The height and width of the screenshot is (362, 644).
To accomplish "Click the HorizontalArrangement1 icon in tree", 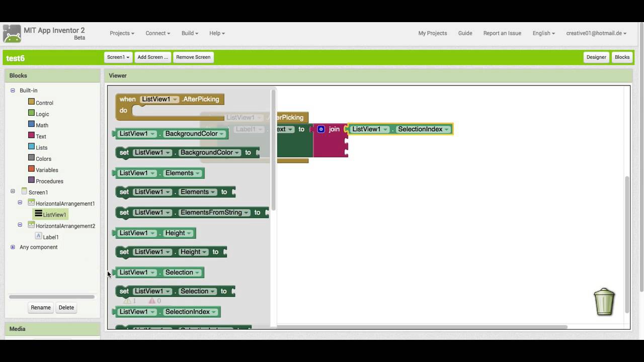I will 31,203.
